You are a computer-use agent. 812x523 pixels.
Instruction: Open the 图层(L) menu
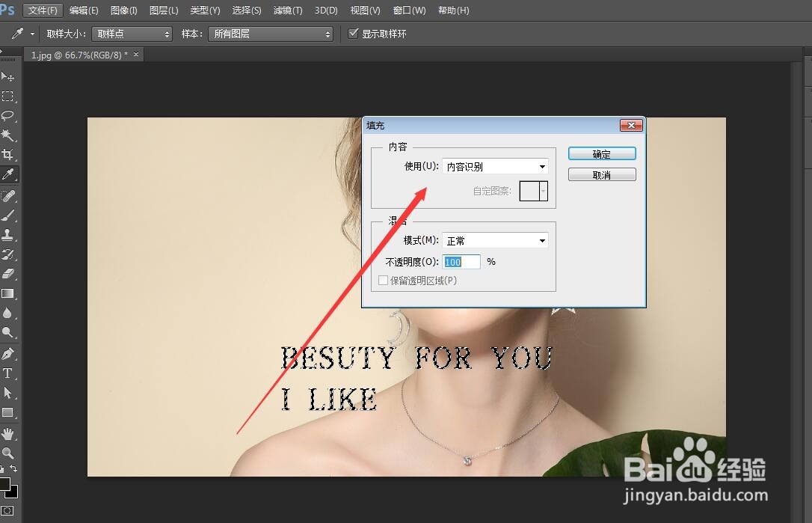[x=164, y=10]
